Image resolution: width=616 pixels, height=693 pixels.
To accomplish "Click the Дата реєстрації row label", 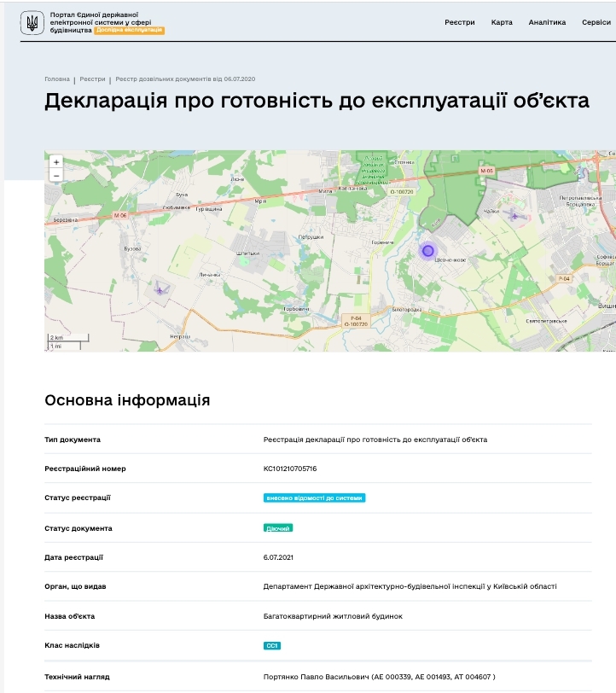I will [x=73, y=557].
